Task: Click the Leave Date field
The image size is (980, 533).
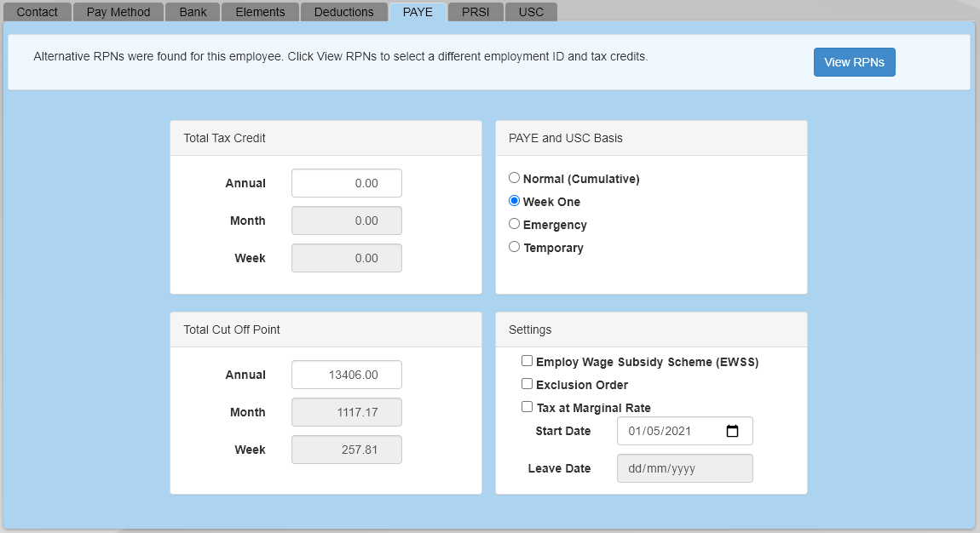Action: click(x=684, y=468)
